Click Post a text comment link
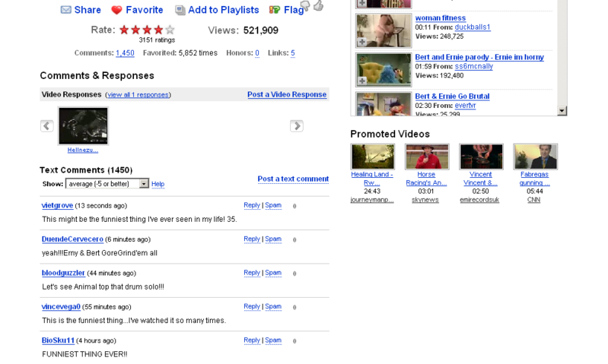This screenshot has width=608, height=364. coord(293,179)
